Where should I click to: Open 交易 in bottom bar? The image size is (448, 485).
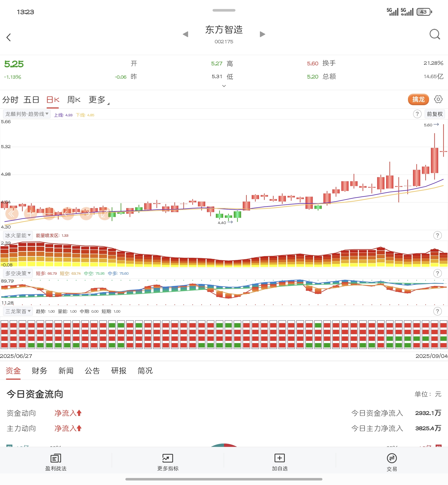[x=392, y=462]
